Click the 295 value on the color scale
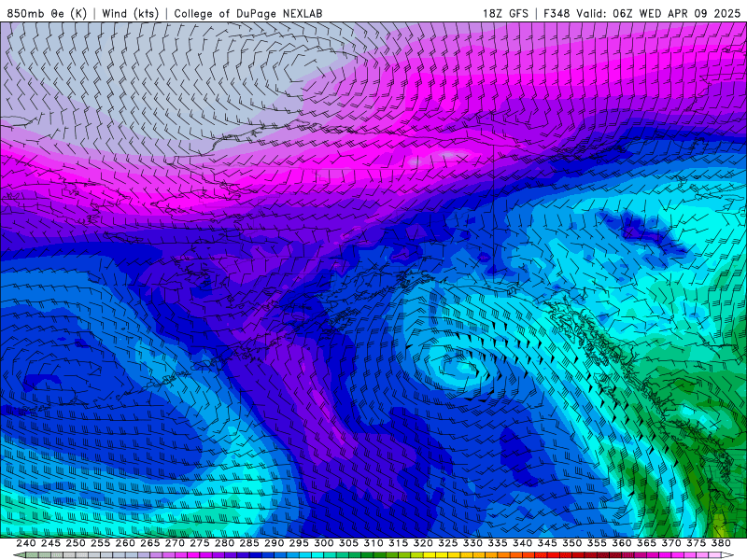This screenshot has height=560, width=747. coord(299,543)
